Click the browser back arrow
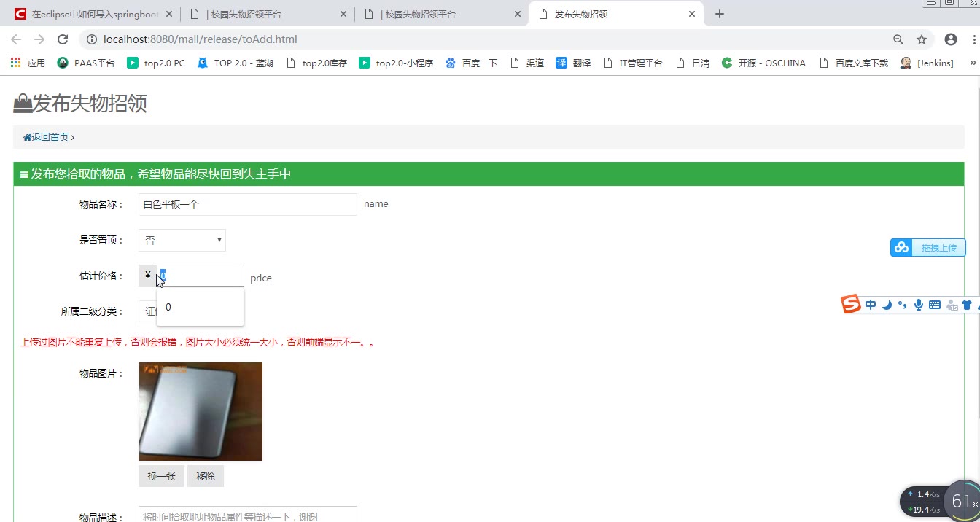Screen dimensions: 980x522 click(16, 39)
